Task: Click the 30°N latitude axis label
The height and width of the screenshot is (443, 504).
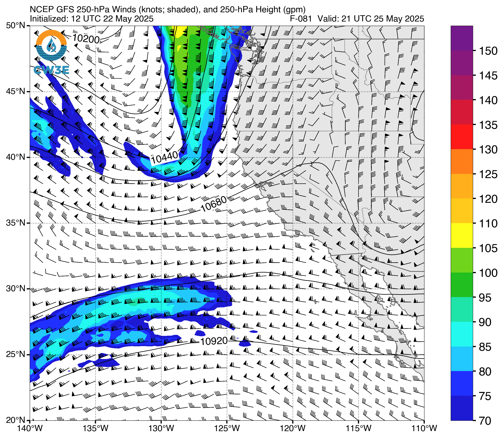Action: click(15, 289)
